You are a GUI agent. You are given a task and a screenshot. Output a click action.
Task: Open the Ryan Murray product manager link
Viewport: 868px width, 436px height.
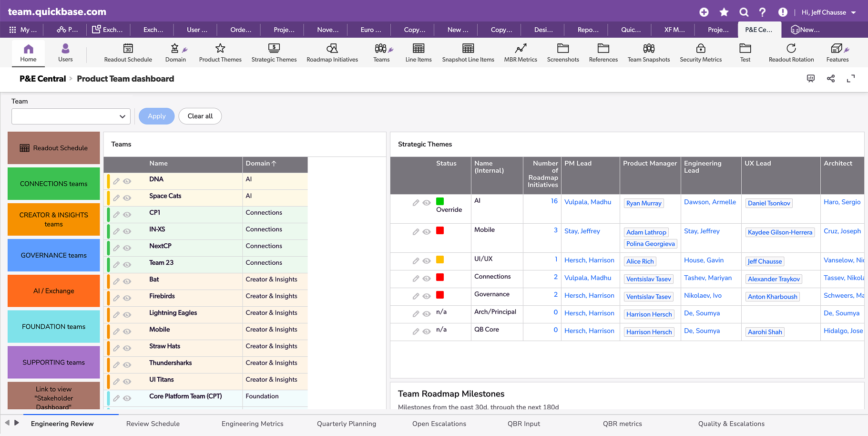644,203
